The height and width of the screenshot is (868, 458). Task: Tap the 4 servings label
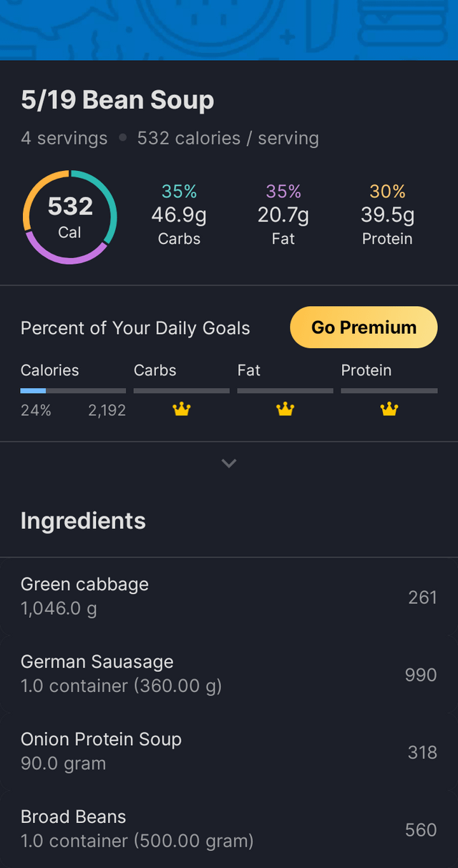tap(64, 138)
